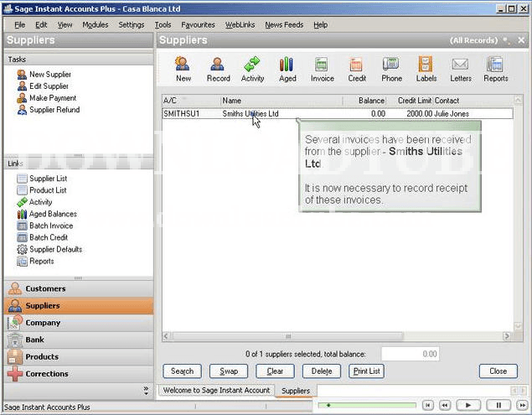This screenshot has height=415, width=532.
Task: Click the playback progress bar
Action: coord(367,405)
